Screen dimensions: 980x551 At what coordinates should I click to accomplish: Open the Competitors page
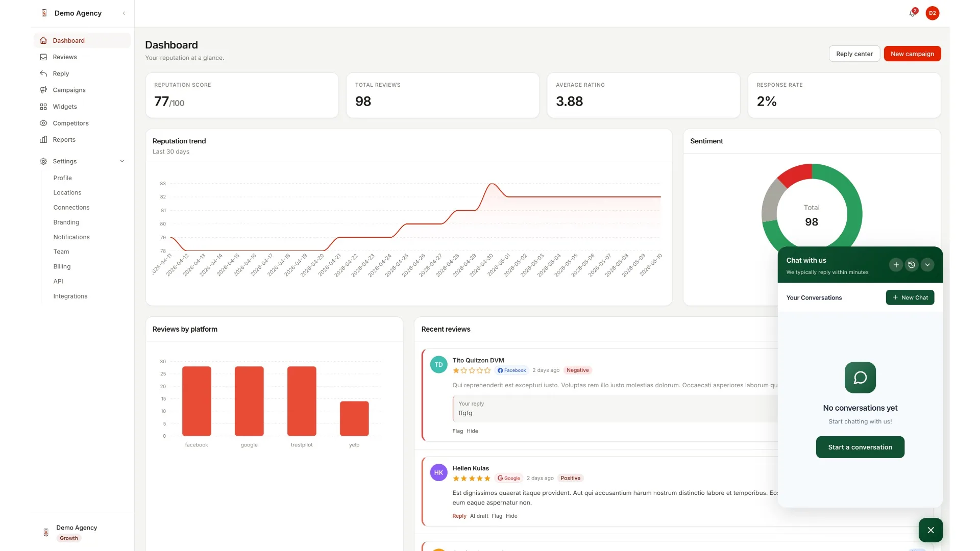tap(82, 123)
